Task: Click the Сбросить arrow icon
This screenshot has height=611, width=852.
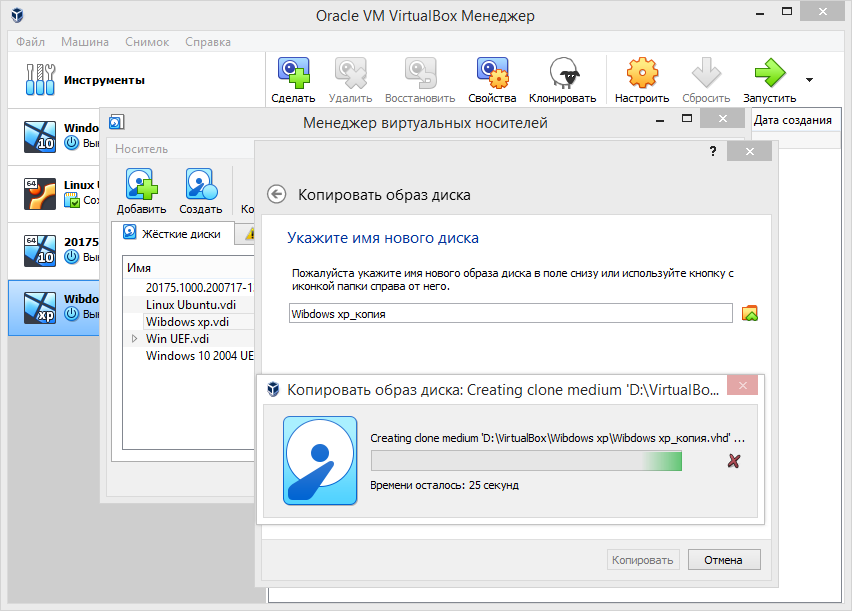Action: coord(706,73)
